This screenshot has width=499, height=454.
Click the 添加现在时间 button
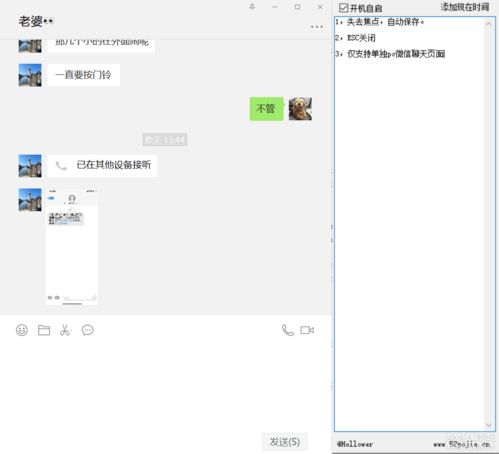465,7
